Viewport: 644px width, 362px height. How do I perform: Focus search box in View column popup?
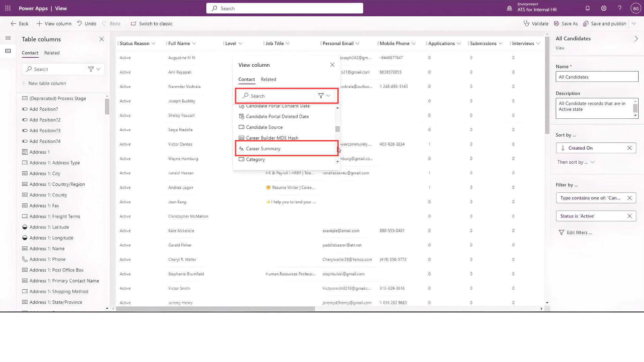277,96
